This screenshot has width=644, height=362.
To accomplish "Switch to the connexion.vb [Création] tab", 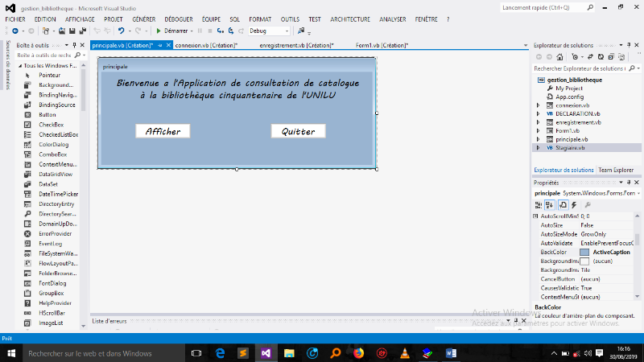I will 206,45.
